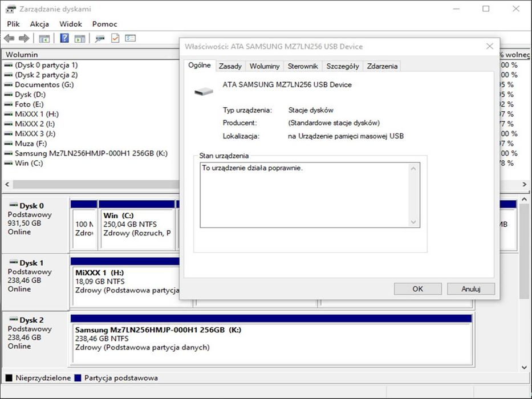The image size is (532, 399).
Task: Open the Pomoc menu
Action: (104, 24)
